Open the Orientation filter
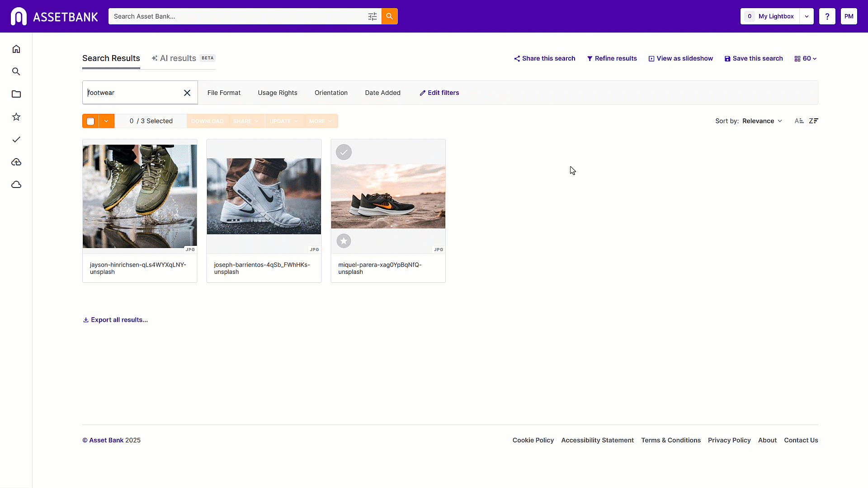868x488 pixels. click(x=331, y=93)
